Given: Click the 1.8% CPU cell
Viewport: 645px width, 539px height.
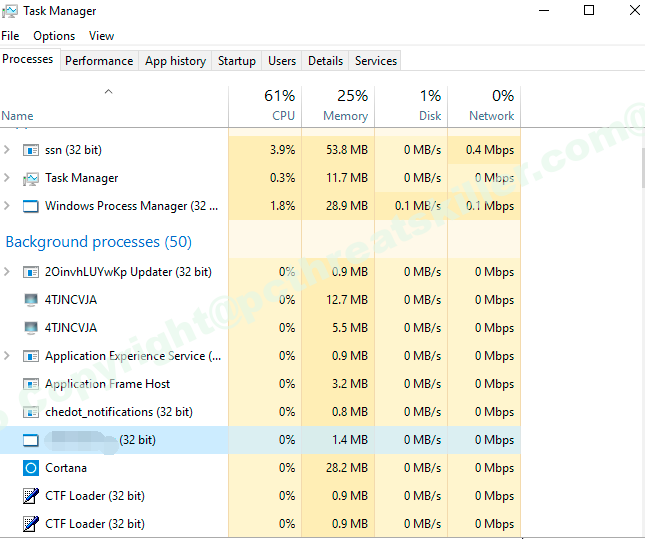Looking at the screenshot, I should point(265,206).
